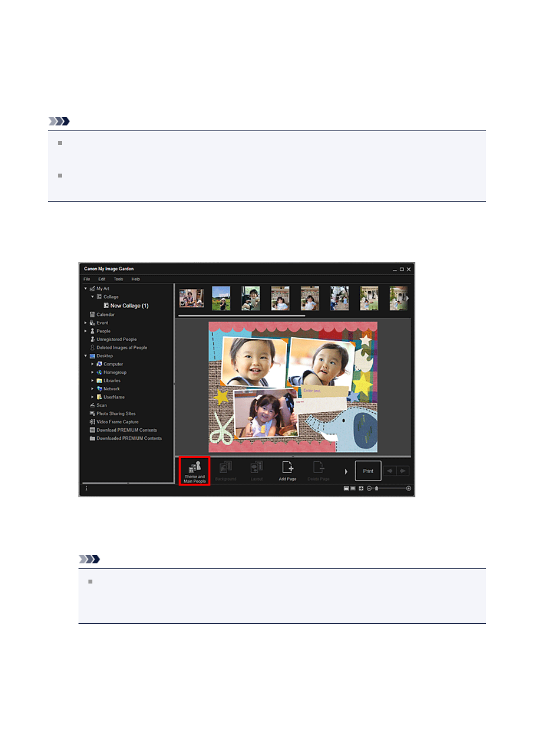The width and height of the screenshot is (534, 756).
Task: Open Downloaded PREMIUM Contents folder icon
Action: coord(92,438)
